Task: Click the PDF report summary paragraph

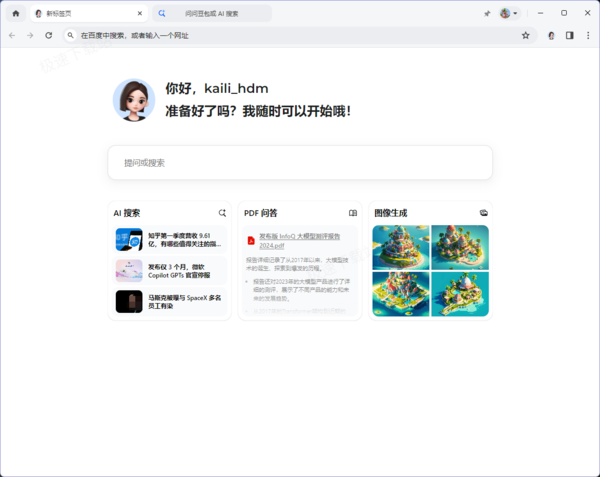Action: coord(297,264)
